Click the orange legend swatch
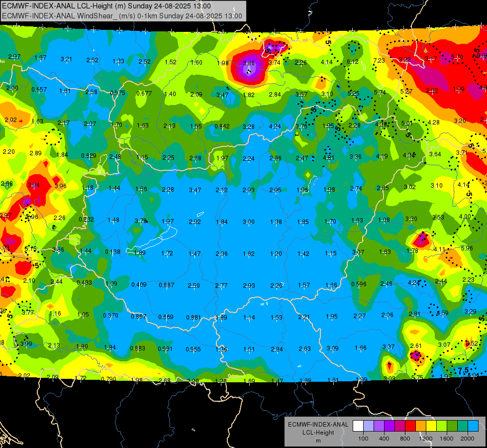This screenshot has width=487, height=448. click(421, 426)
